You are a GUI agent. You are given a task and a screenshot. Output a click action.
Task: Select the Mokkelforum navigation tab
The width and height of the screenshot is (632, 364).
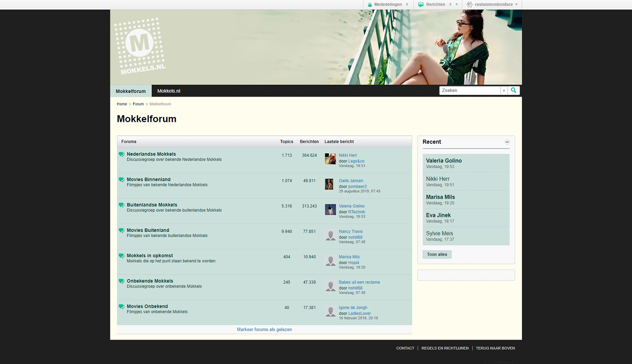131,91
